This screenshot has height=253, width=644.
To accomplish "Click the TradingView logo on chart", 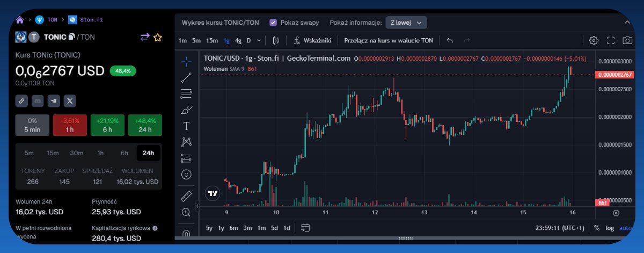I will pyautogui.click(x=212, y=193).
